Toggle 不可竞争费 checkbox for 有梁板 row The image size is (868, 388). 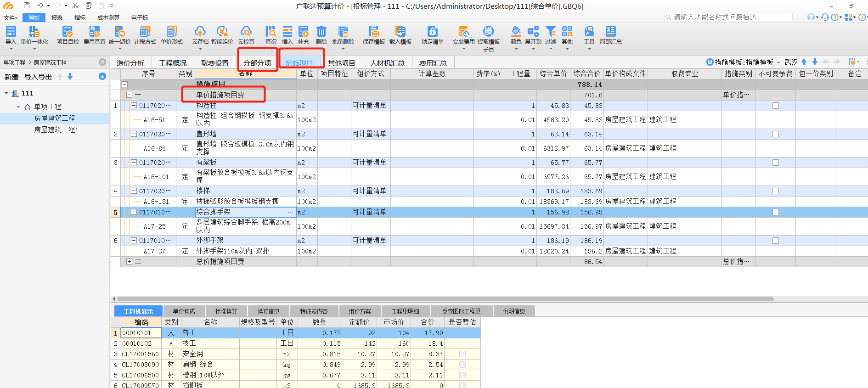click(x=776, y=163)
